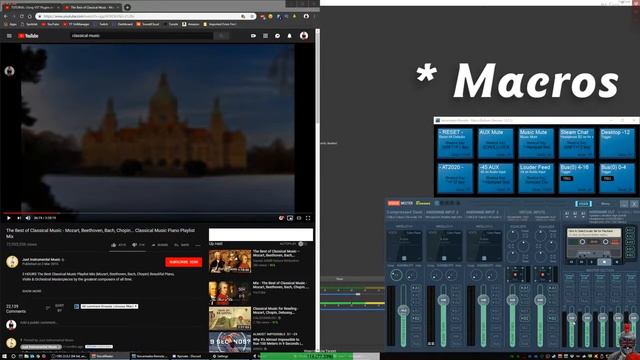Expand description with SHOW MORE
Viewport: 640px width, 360px height.
point(31,291)
